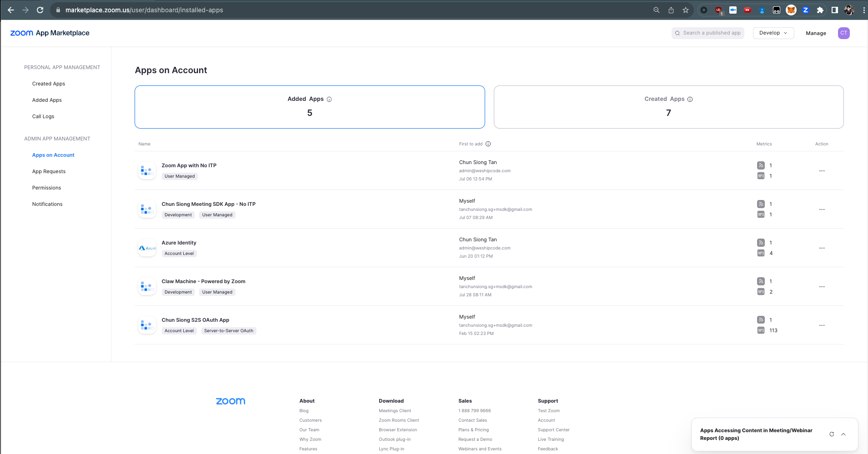Click the Contact Sales footer link
This screenshot has height=454, width=868.
[x=472, y=420]
